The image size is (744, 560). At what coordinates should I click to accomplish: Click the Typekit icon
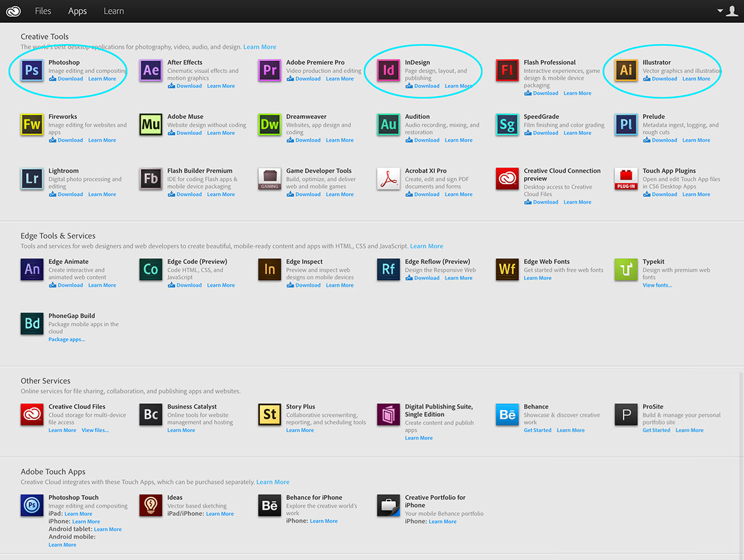(x=626, y=269)
